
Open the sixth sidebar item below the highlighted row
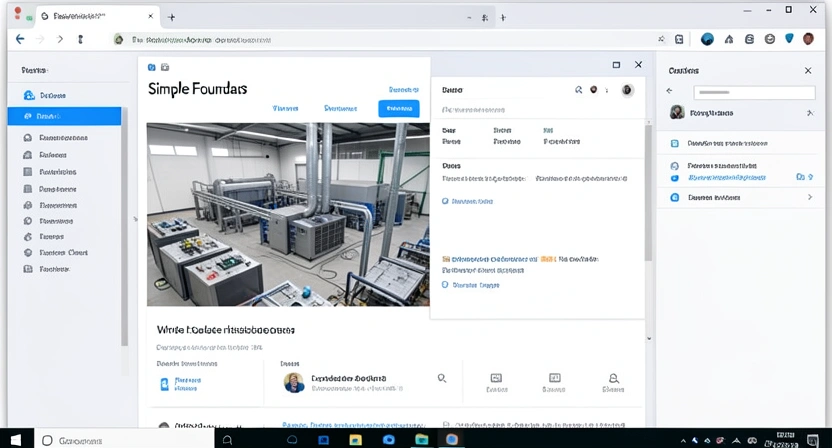tap(48, 221)
